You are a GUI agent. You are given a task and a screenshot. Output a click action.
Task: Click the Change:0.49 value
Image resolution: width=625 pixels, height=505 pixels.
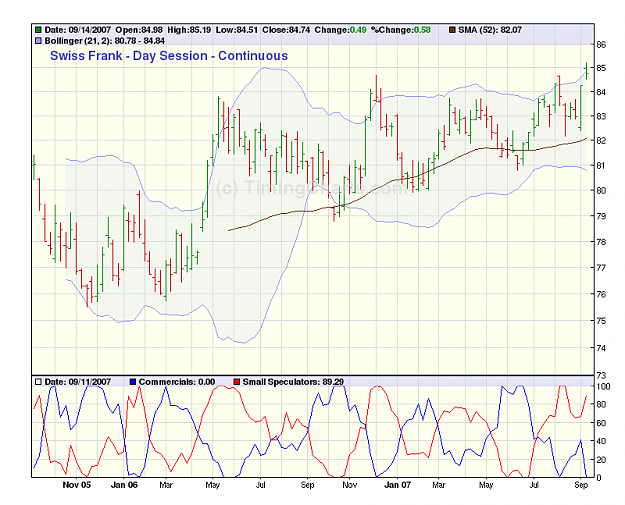point(340,30)
